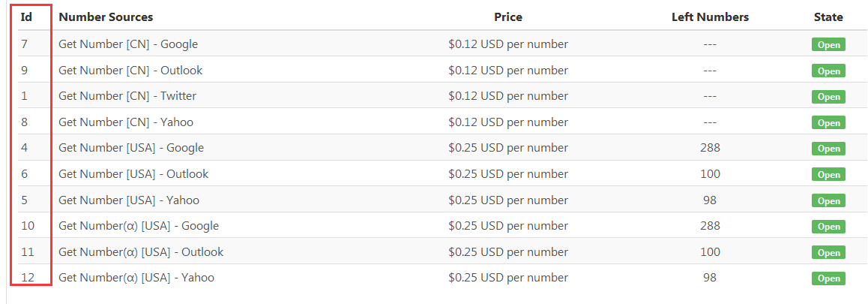Select Get Number [CN] - Twitter entry
The width and height of the screenshot is (868, 304).
(127, 96)
